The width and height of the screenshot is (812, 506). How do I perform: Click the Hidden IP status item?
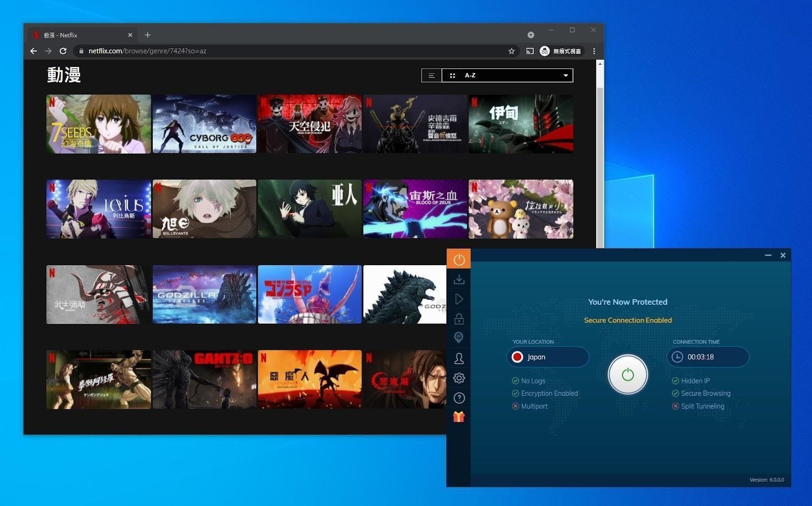691,381
